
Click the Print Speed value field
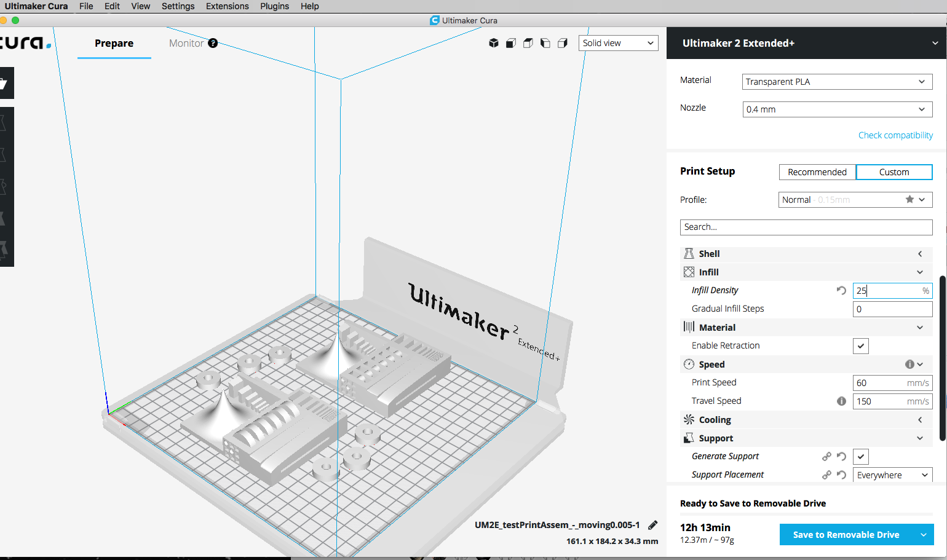point(893,383)
